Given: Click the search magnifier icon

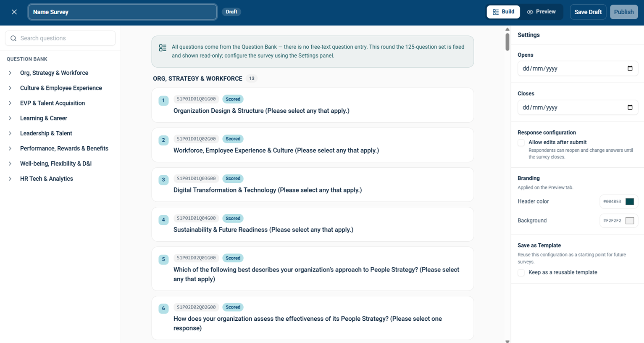Looking at the screenshot, I should click(x=13, y=38).
